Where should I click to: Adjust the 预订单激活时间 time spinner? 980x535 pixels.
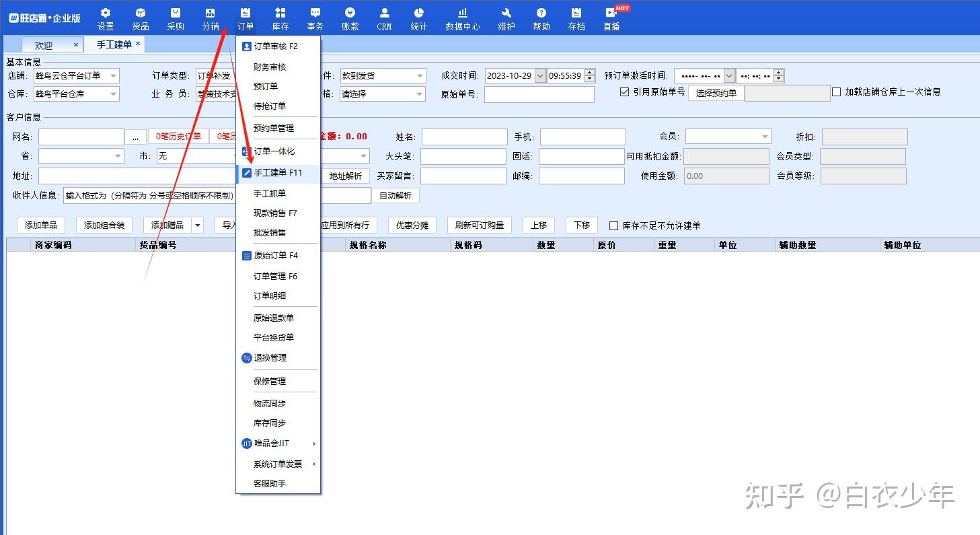pyautogui.click(x=779, y=76)
